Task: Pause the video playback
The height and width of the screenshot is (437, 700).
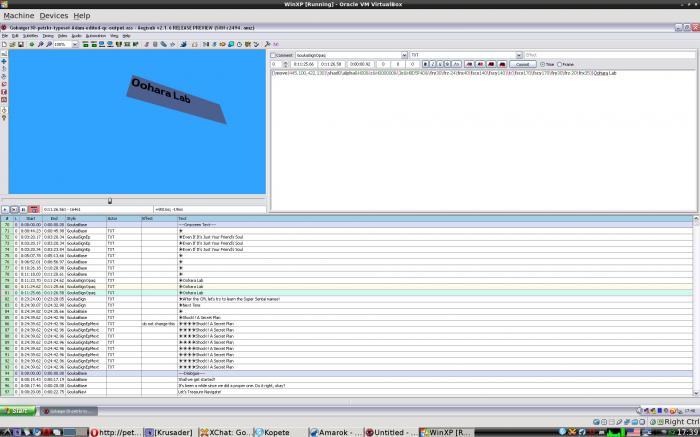Action: (23, 209)
